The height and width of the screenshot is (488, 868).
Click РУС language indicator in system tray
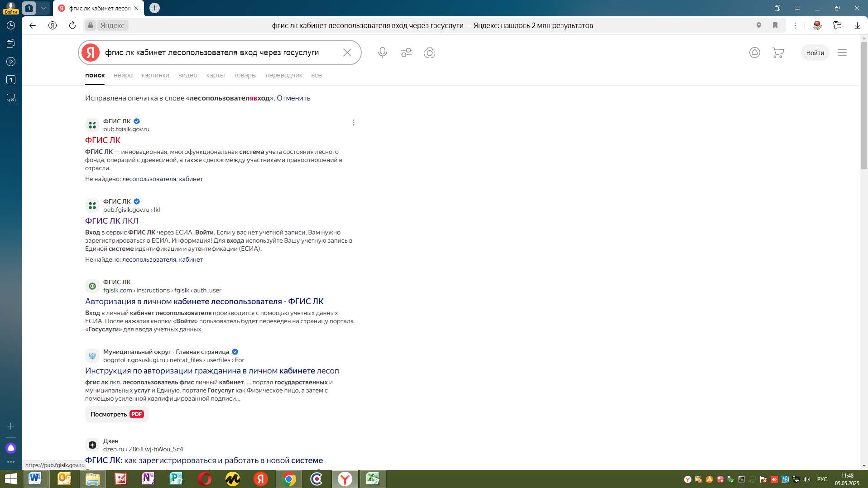[822, 479]
